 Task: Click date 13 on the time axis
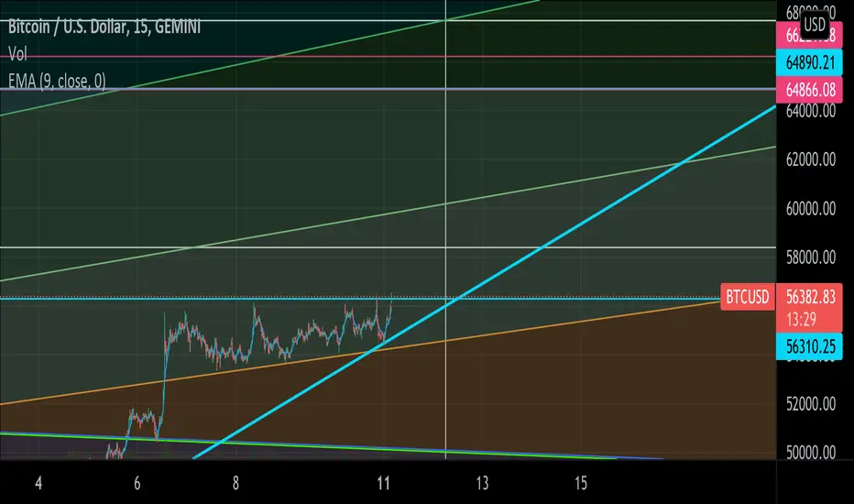pyautogui.click(x=482, y=483)
